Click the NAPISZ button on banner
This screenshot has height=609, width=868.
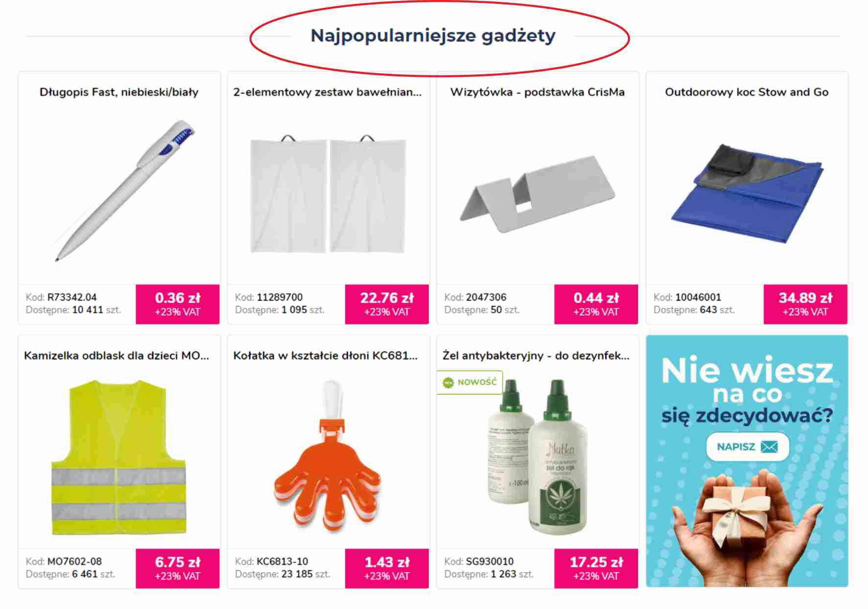point(747,446)
